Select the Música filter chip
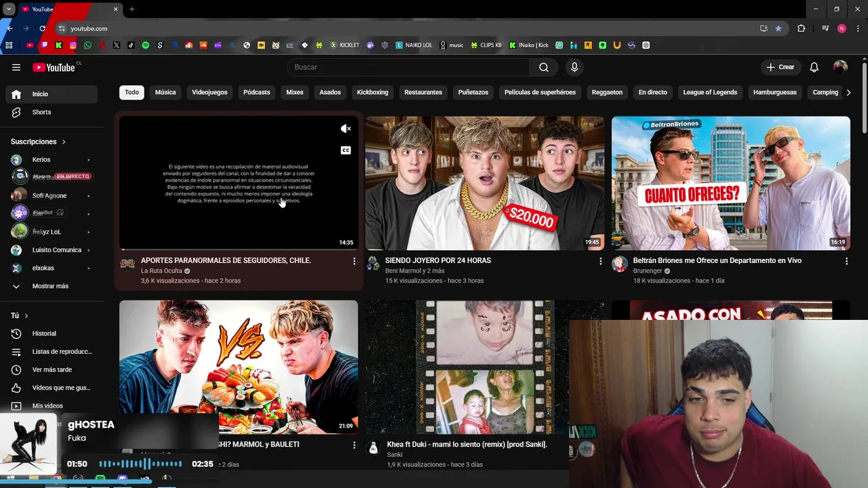 point(165,92)
